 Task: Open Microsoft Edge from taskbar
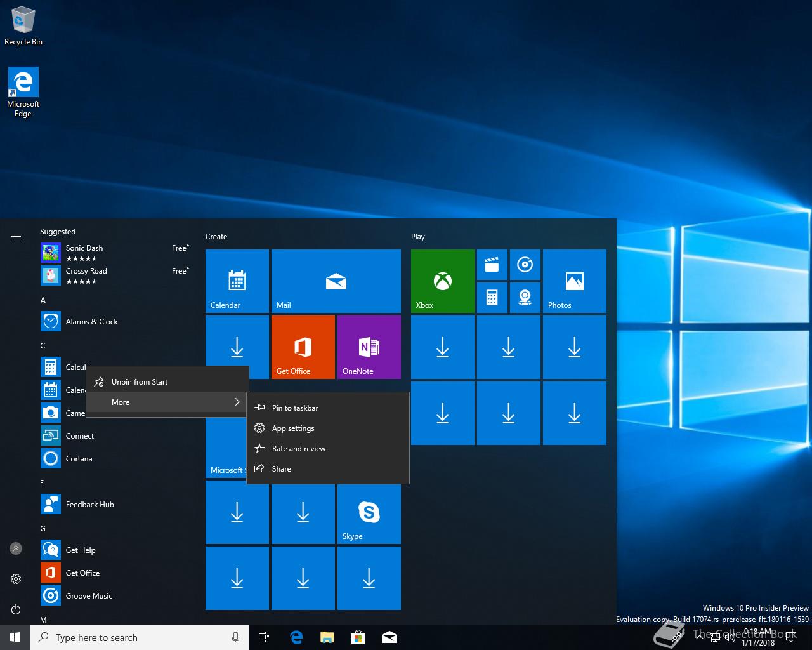296,637
